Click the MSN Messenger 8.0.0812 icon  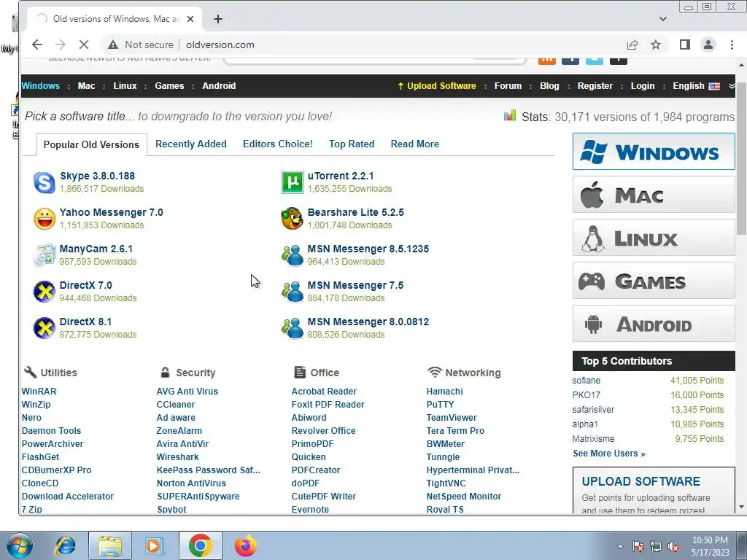(x=292, y=328)
